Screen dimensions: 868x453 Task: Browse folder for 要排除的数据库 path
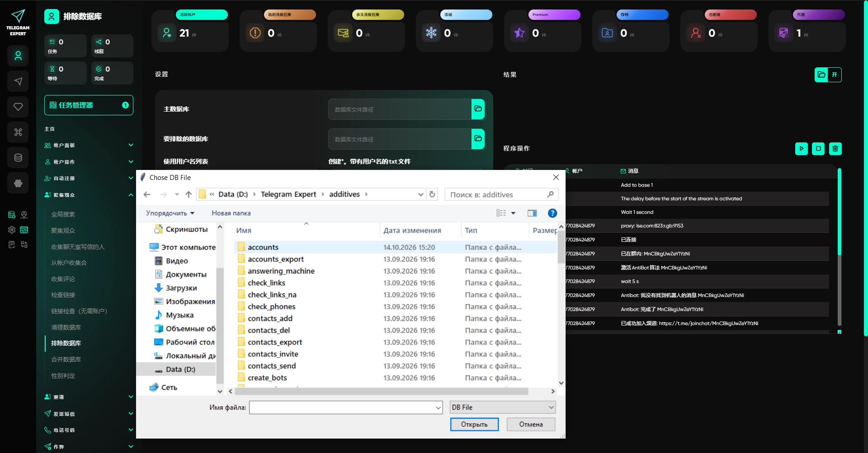(x=478, y=139)
